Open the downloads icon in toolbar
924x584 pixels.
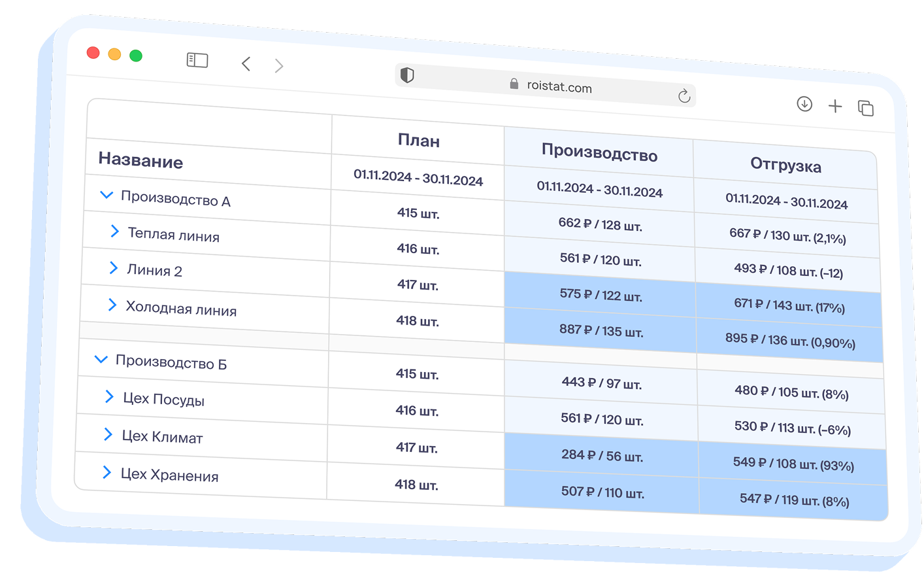pyautogui.click(x=804, y=104)
